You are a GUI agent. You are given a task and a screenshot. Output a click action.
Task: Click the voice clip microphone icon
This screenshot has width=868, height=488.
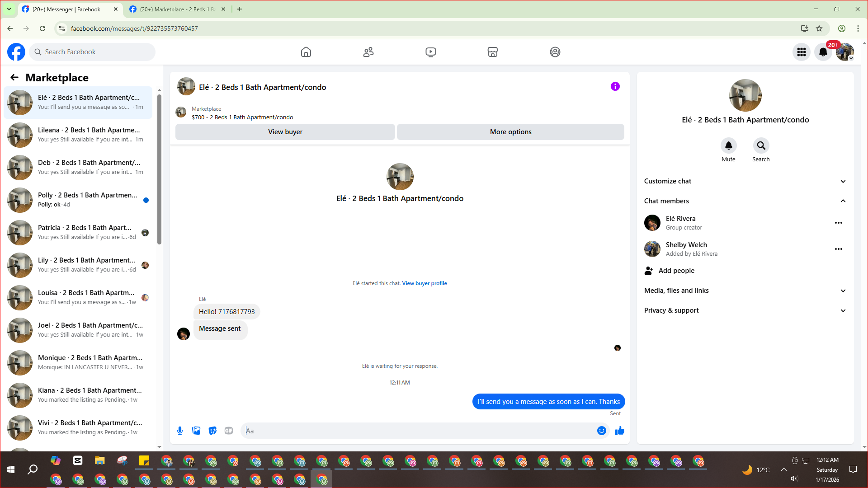click(x=180, y=431)
